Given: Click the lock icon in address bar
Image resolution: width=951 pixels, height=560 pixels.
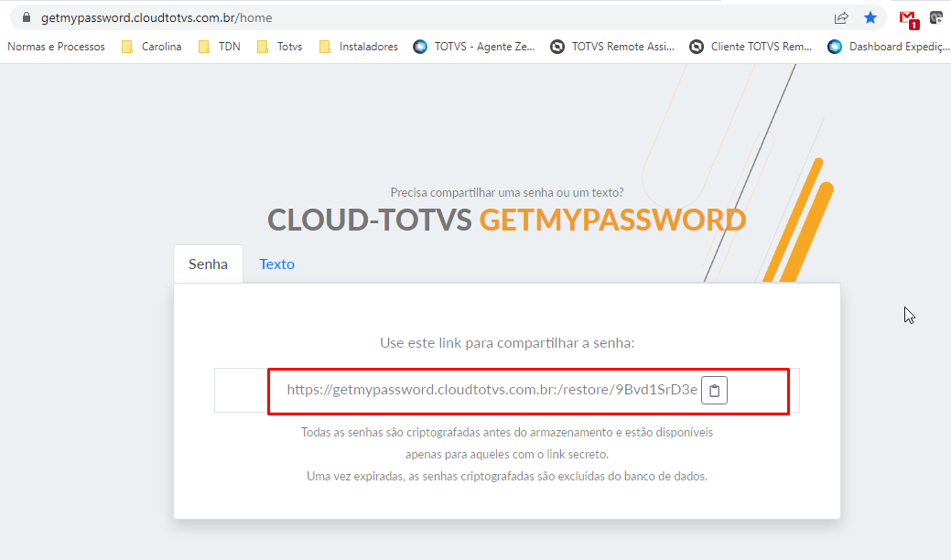Looking at the screenshot, I should click(x=26, y=17).
